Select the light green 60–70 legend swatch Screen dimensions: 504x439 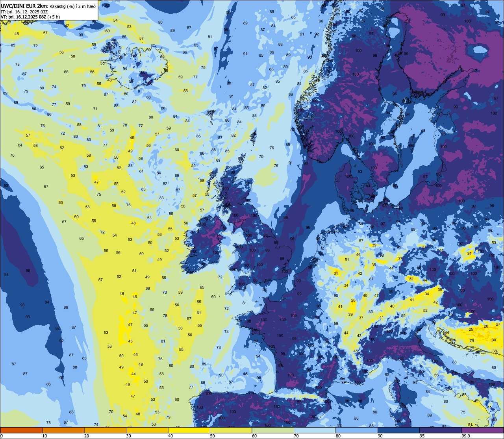pos(273,430)
